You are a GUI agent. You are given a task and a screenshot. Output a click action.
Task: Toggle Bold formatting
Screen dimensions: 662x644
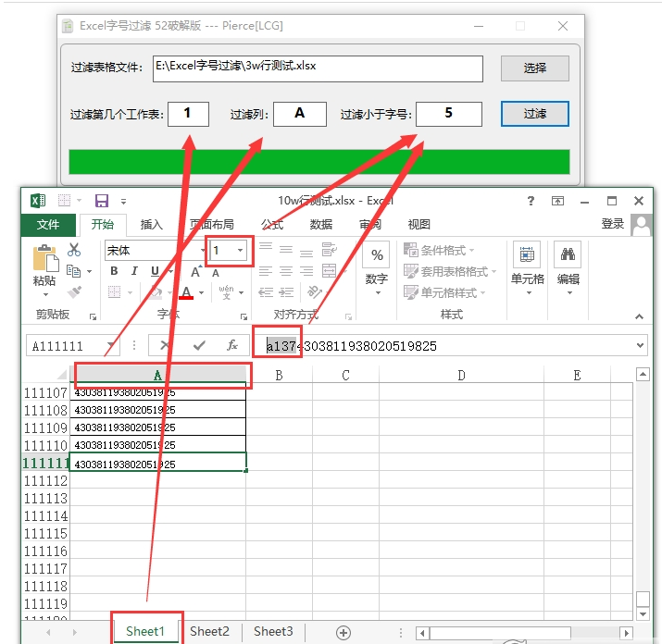coord(114,271)
